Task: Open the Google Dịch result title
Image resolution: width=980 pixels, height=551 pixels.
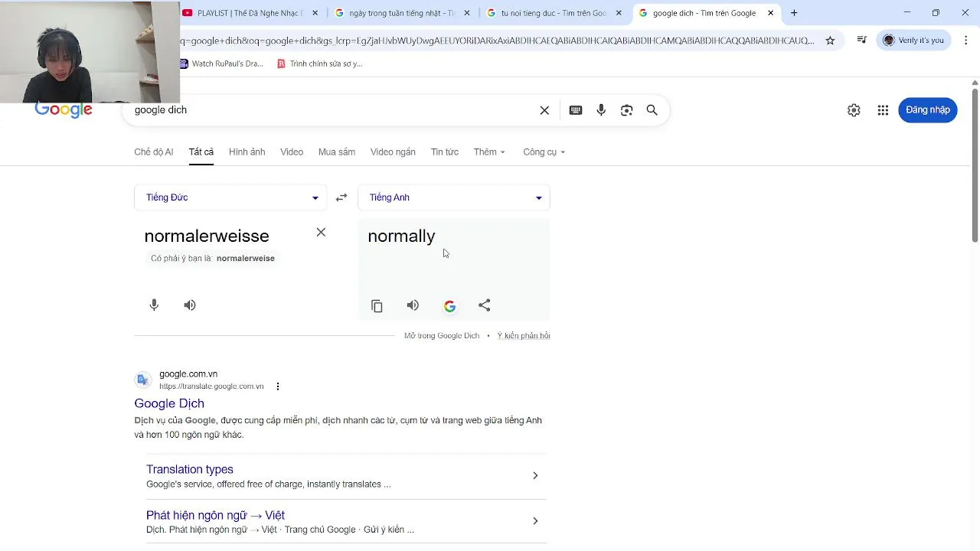Action: coord(169,403)
